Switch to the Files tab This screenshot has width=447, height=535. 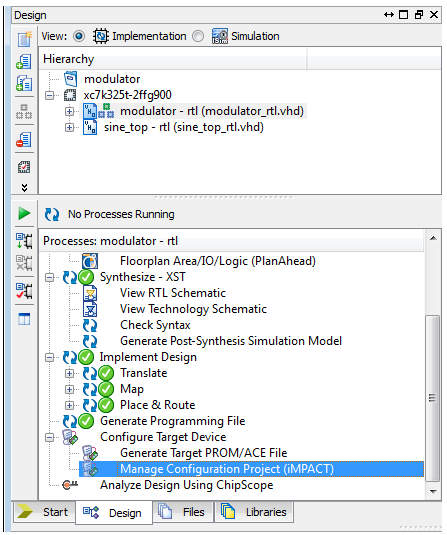pyautogui.click(x=183, y=512)
